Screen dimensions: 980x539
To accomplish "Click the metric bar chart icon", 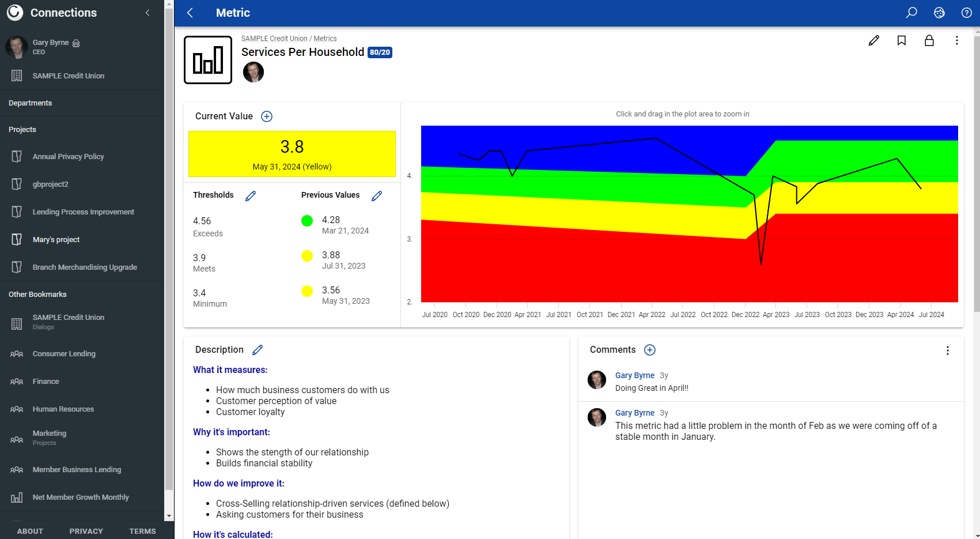I will click(208, 60).
